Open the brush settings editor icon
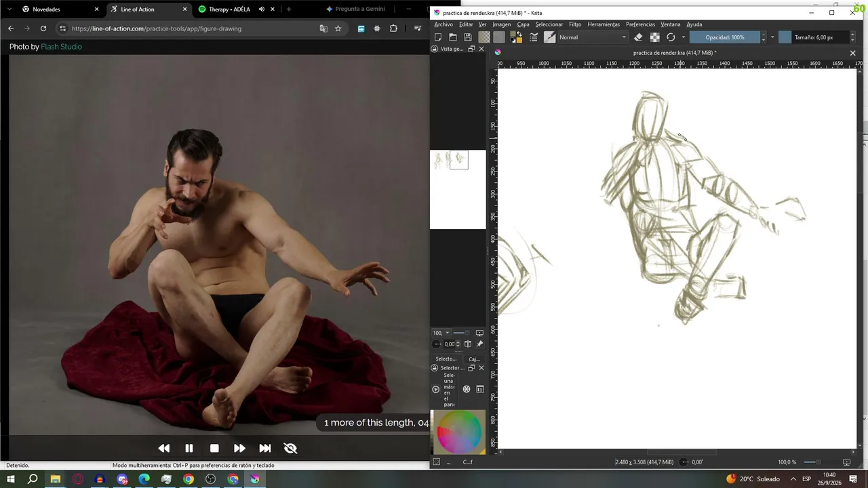 534,37
